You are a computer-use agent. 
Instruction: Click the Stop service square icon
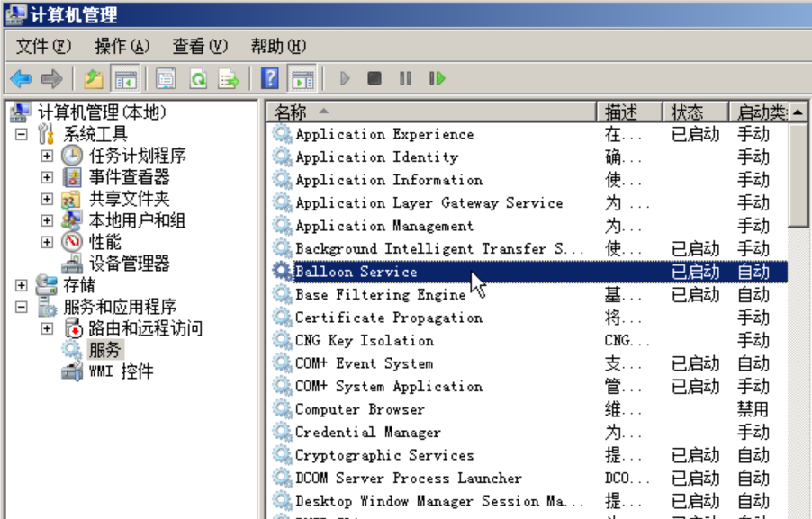pos(374,78)
